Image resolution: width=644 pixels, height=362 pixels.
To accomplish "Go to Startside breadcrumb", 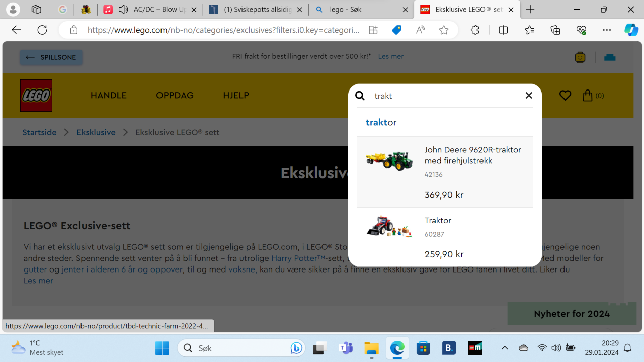I will point(39,132).
